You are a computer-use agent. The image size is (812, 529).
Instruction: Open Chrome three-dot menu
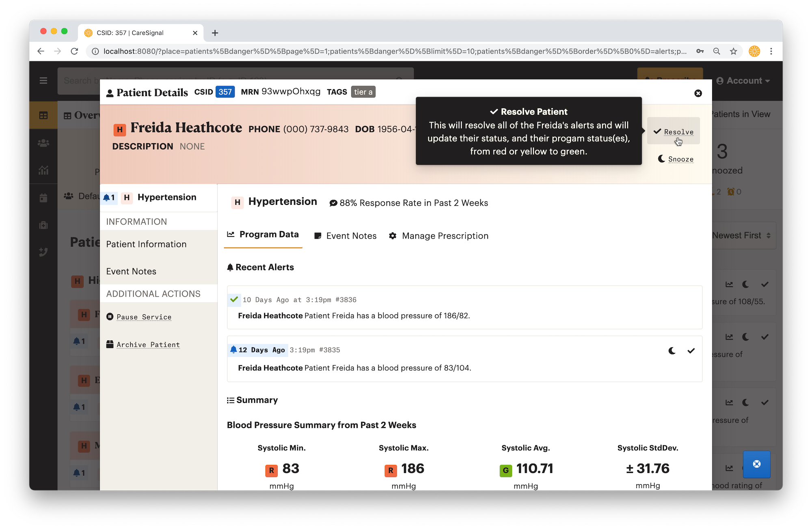click(771, 51)
